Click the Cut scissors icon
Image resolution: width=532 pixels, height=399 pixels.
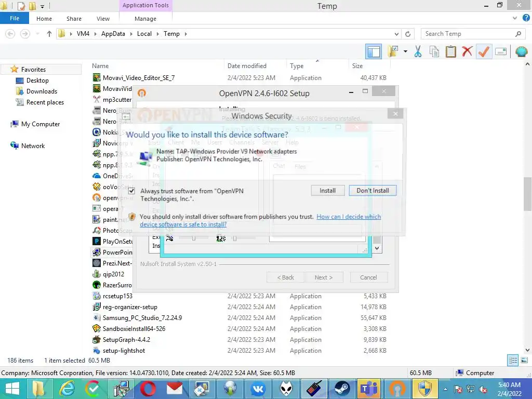click(418, 52)
